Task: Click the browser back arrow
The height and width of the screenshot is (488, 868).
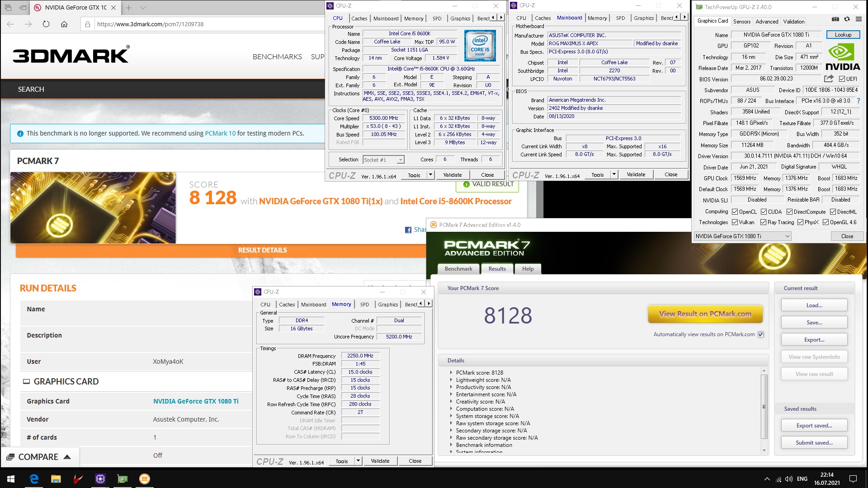Action: coord(10,24)
